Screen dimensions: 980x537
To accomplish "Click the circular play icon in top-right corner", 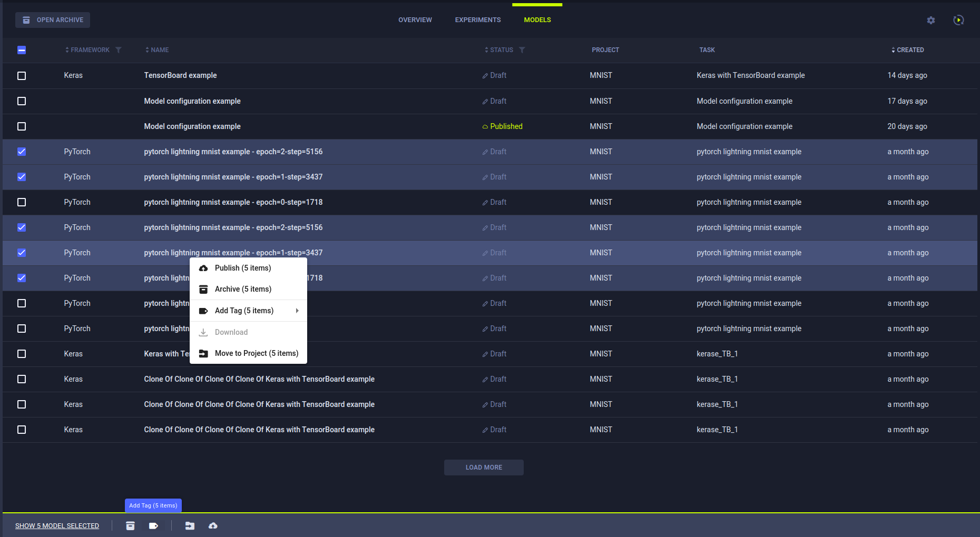I will click(958, 20).
